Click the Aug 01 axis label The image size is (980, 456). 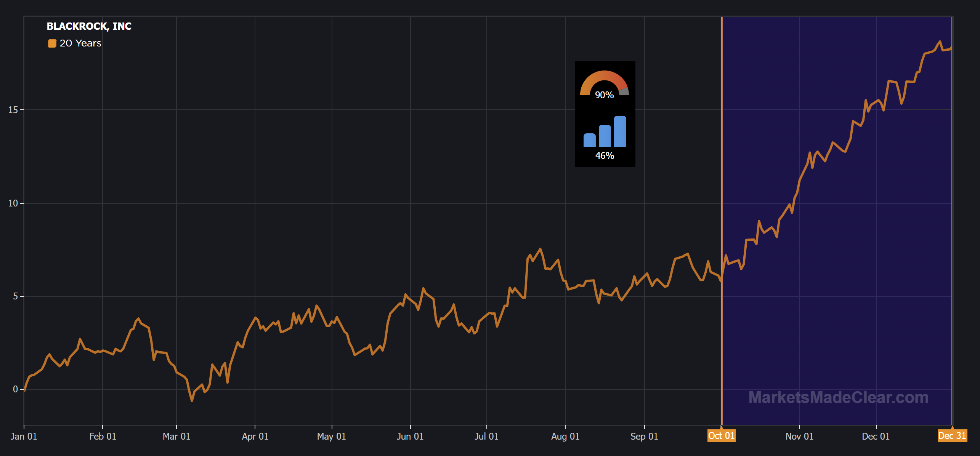pyautogui.click(x=565, y=437)
